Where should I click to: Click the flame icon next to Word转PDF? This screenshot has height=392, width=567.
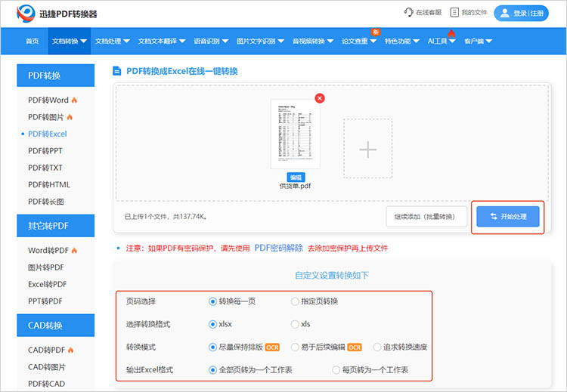pos(74,250)
